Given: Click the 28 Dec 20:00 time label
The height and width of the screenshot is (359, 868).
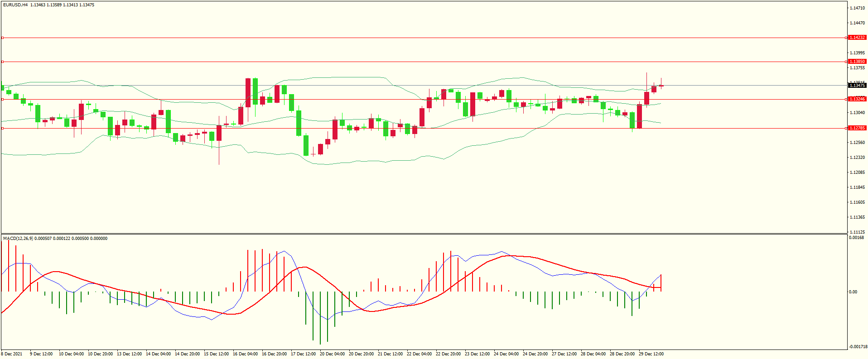Looking at the screenshot, I should point(622,354).
